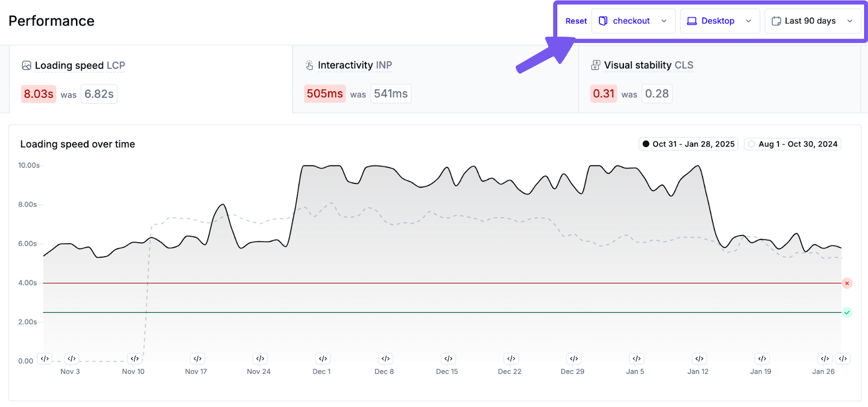Viewport: 868px width, 407px height.
Task: Click the deployment code marker above Dec 1
Action: click(x=323, y=359)
